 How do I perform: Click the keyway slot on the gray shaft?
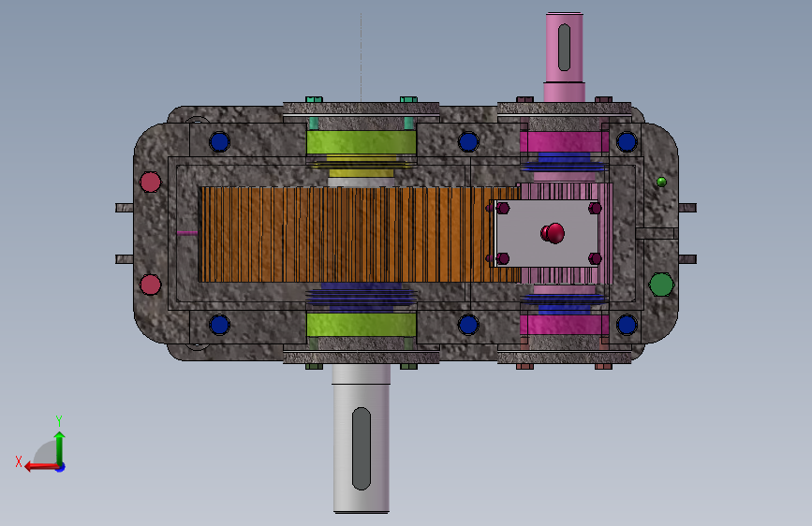[x=361, y=448]
